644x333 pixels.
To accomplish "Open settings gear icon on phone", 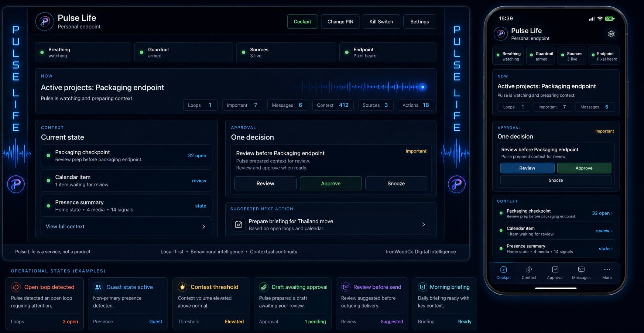I will coord(611,34).
